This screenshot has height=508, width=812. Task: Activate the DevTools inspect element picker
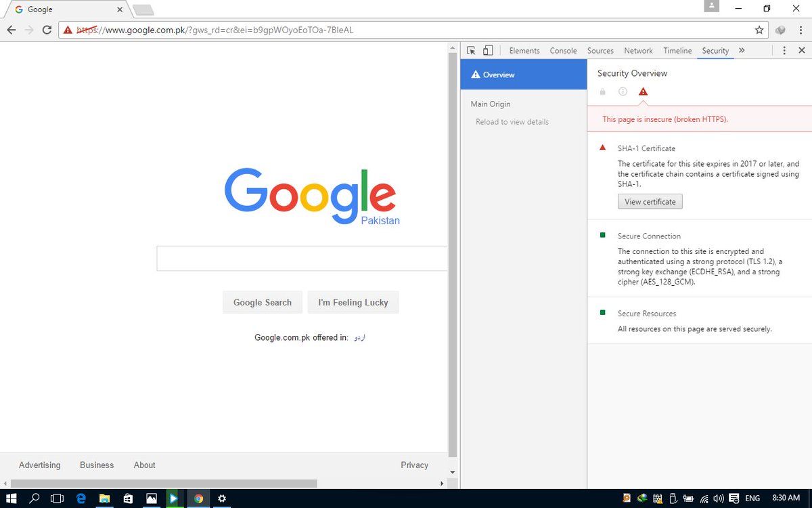(472, 51)
